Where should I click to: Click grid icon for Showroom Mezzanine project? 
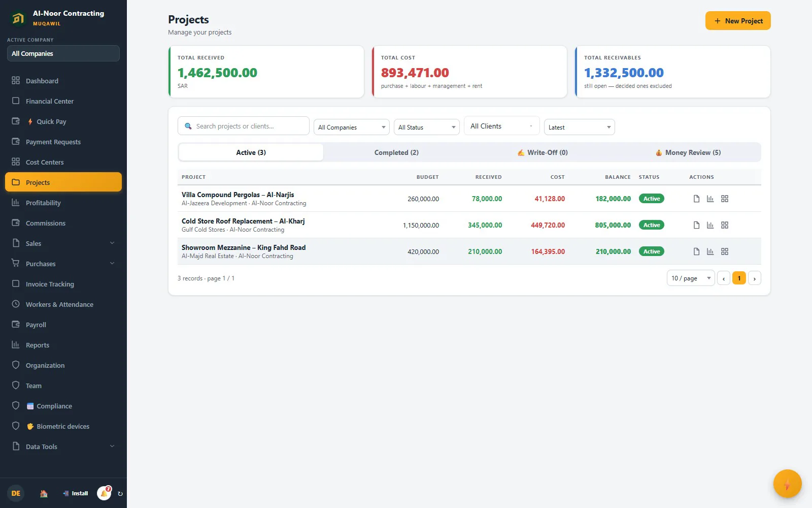[x=725, y=251]
